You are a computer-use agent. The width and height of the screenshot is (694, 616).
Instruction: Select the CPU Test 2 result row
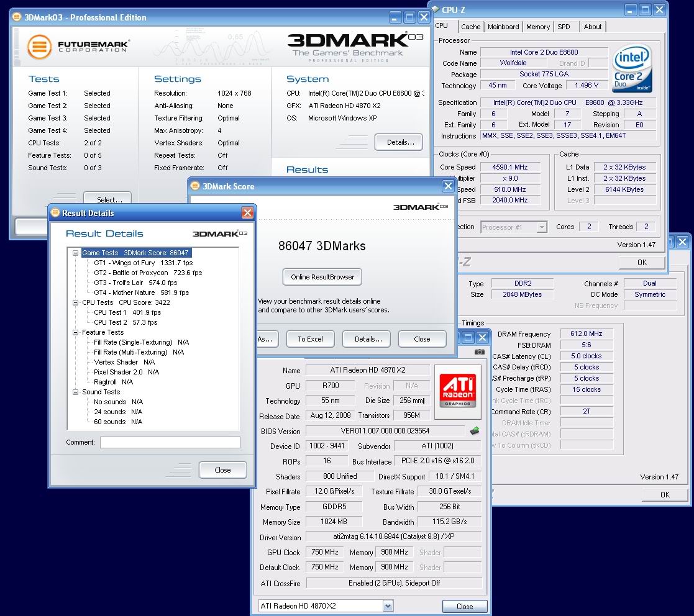tap(126, 322)
